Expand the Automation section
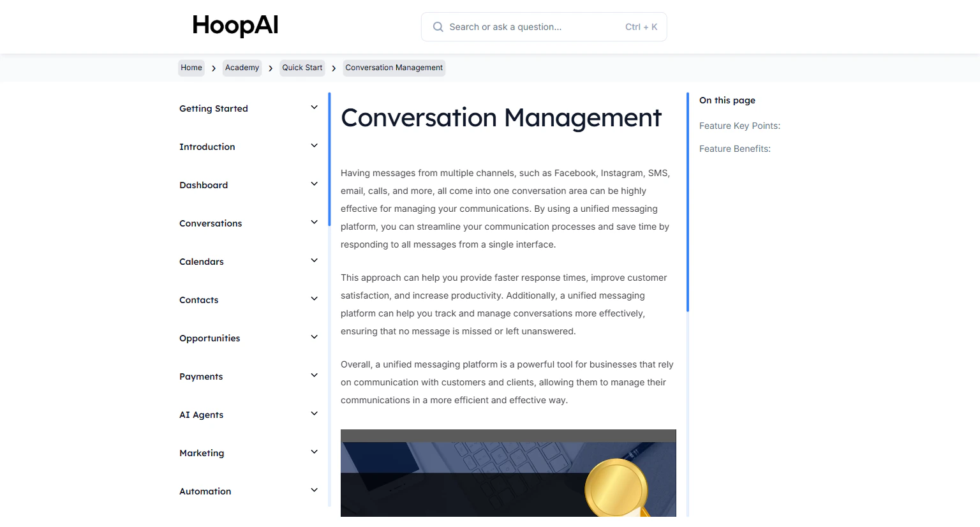Viewport: 980px width, 527px height. click(x=313, y=490)
